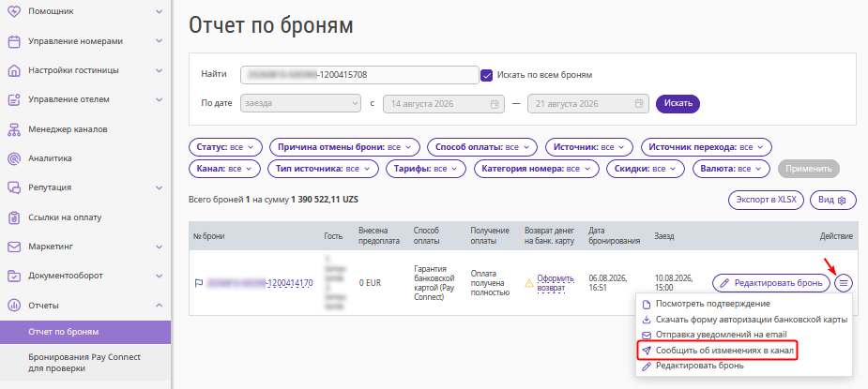Click the Вид button
868x389 pixels.
tap(832, 201)
